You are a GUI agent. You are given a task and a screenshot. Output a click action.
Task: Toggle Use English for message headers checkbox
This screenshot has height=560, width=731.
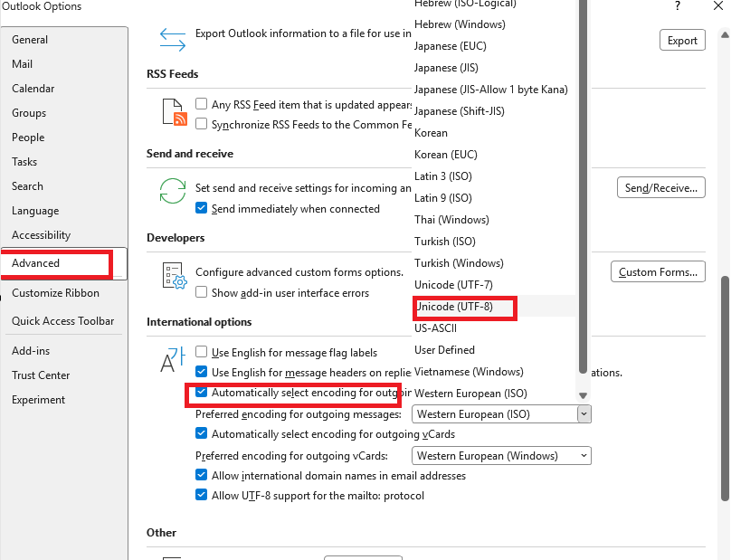202,372
